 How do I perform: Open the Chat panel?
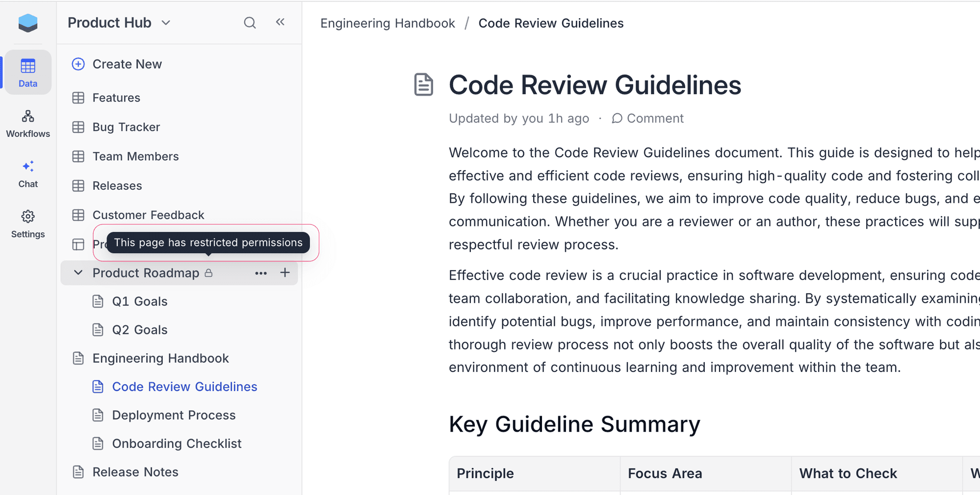tap(28, 174)
